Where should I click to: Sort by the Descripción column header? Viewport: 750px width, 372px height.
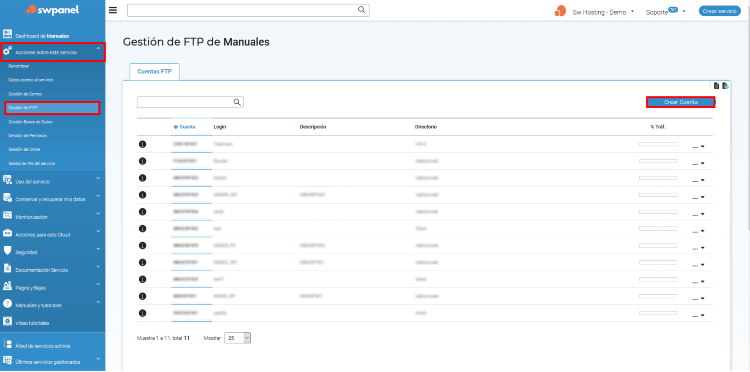click(x=313, y=127)
